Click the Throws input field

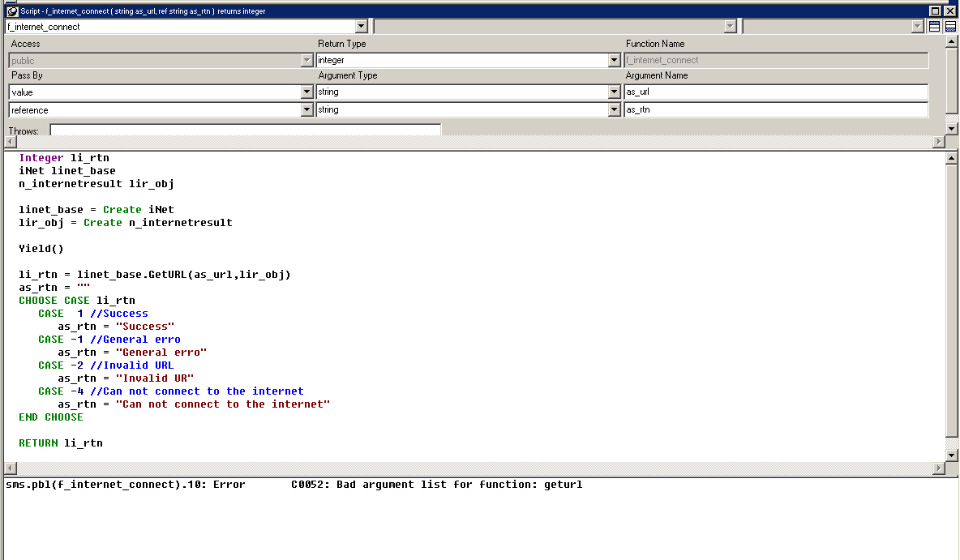(246, 130)
